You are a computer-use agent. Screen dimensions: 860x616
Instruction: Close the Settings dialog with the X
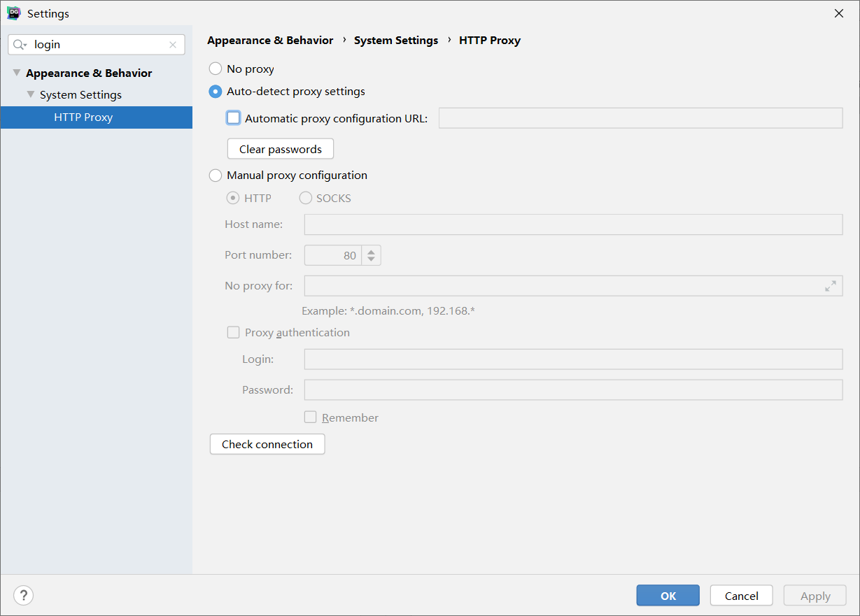tap(838, 13)
